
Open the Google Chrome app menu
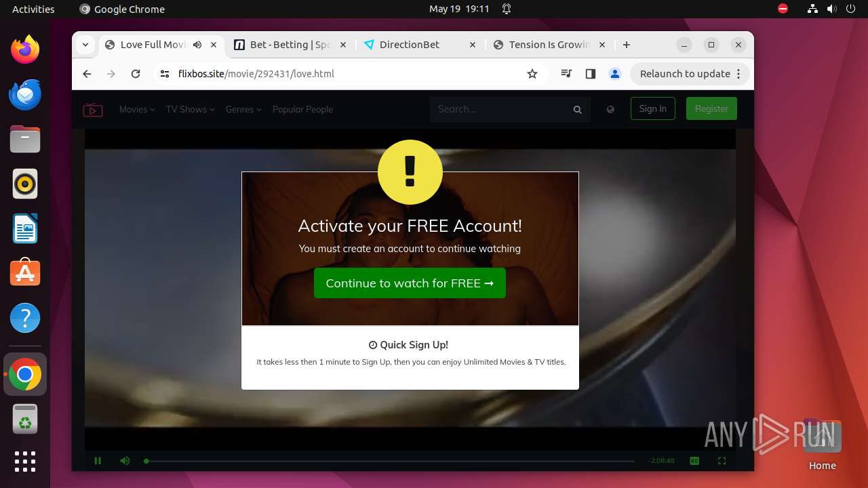[x=122, y=9]
